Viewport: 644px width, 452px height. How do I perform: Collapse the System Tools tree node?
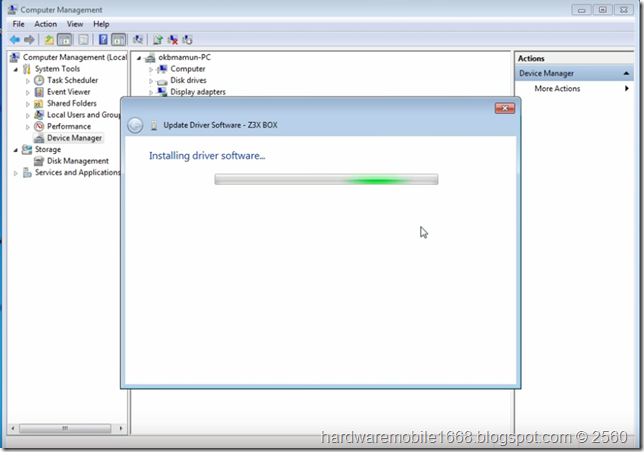pyautogui.click(x=16, y=69)
